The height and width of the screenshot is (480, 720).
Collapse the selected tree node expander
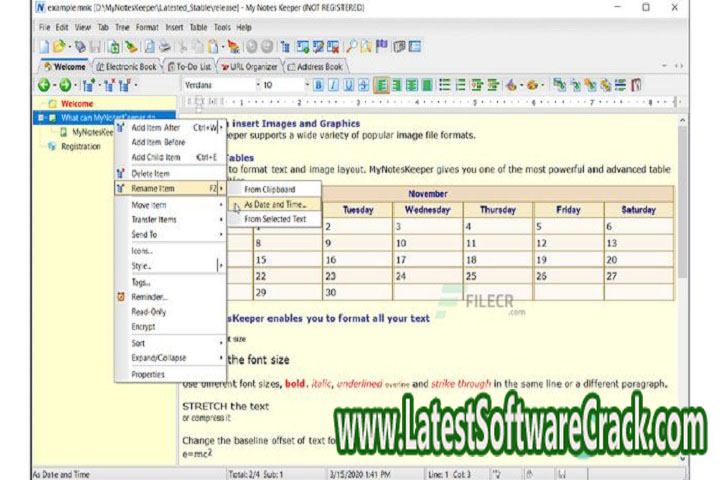[x=39, y=117]
